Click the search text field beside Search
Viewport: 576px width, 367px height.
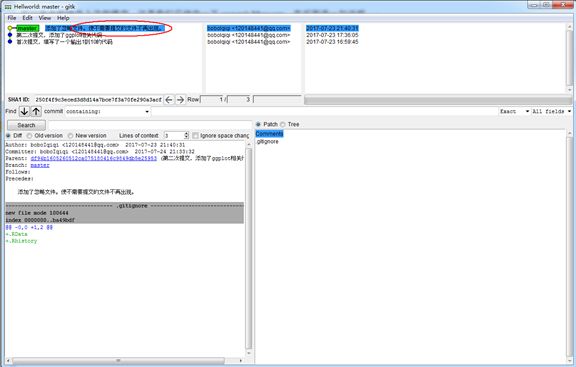[149, 125]
